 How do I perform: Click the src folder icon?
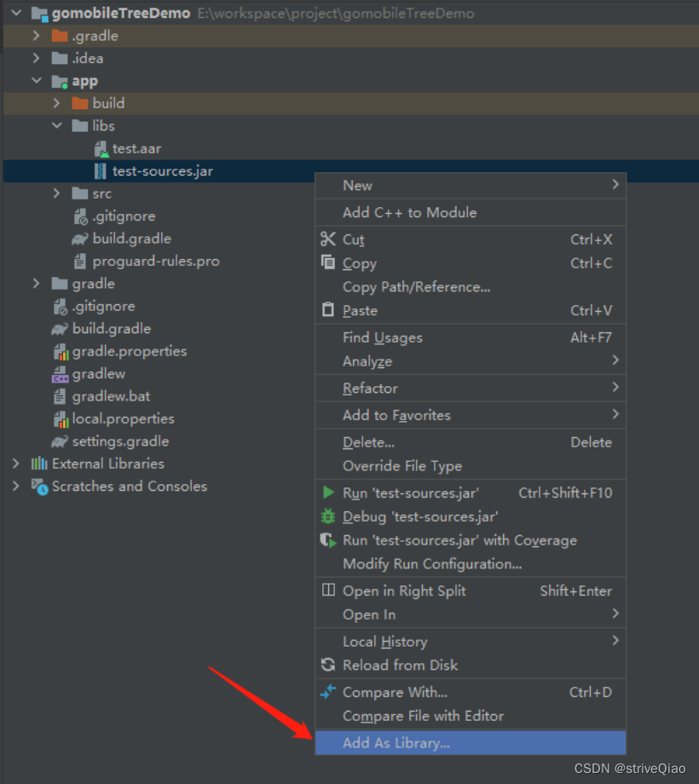point(80,193)
